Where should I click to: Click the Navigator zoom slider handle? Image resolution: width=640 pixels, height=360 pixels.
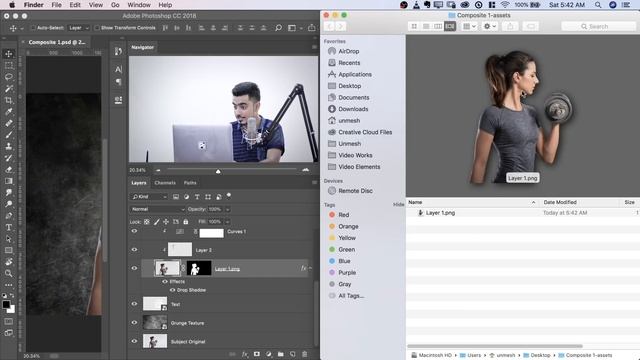point(218,171)
